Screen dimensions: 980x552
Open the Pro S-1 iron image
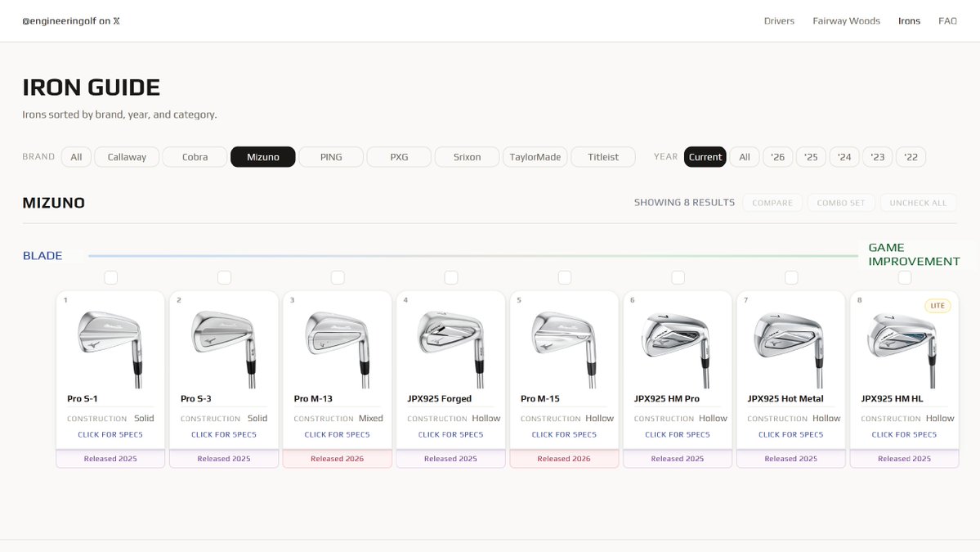tap(110, 349)
